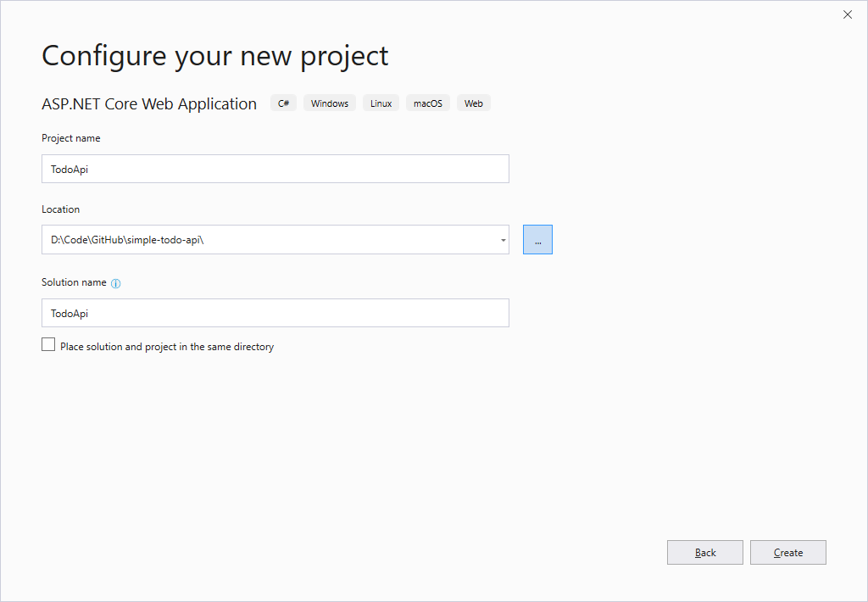The height and width of the screenshot is (602, 868).
Task: Go to previous step with Back button
Action: coord(704,553)
